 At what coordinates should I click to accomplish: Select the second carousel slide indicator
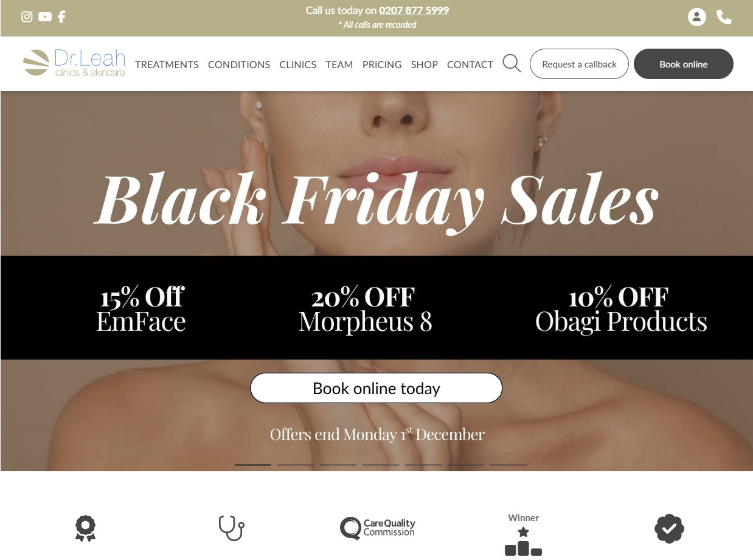[x=296, y=465]
